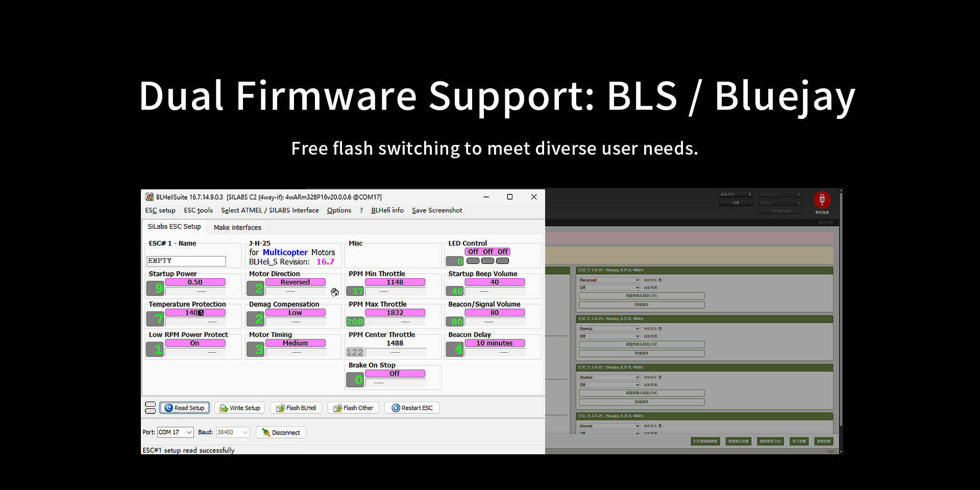Open ESC 1 Reversed direction dropdown
The image size is (980, 490).
click(x=609, y=280)
